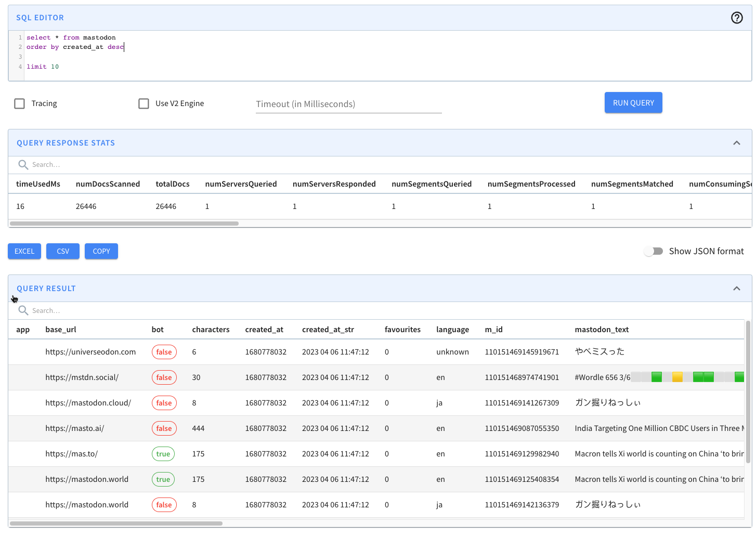Image resolution: width=756 pixels, height=537 pixels.
Task: Copy query results with the COPY button
Action: (101, 251)
